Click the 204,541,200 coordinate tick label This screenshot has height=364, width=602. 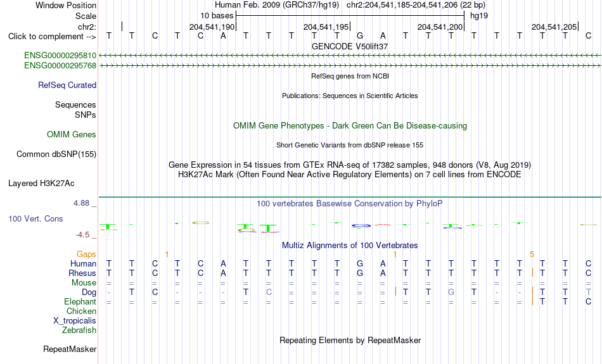[x=440, y=27]
